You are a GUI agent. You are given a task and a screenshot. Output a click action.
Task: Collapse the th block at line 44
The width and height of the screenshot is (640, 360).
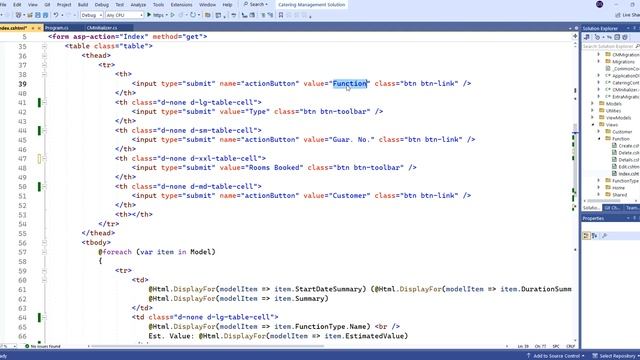pos(44,131)
